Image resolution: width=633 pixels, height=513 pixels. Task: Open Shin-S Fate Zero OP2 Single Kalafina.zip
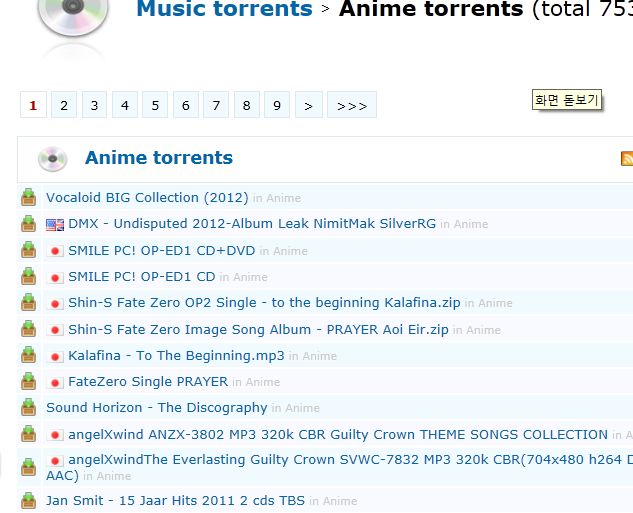264,303
